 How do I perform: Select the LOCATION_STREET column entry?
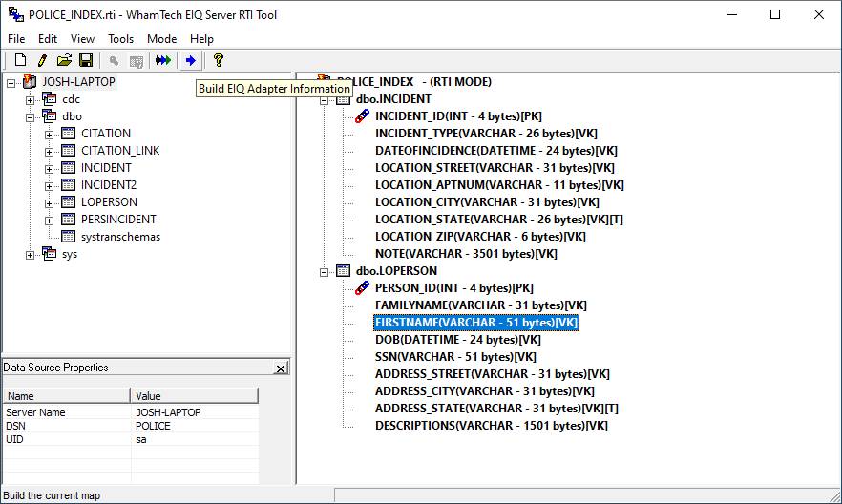pos(495,167)
